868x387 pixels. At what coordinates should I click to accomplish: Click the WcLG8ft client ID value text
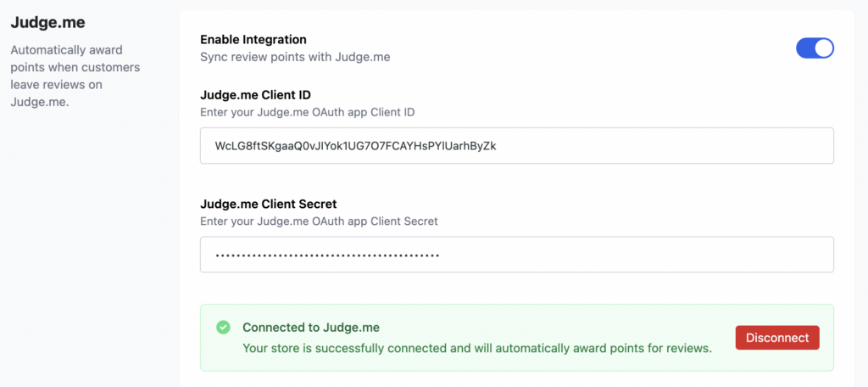355,145
